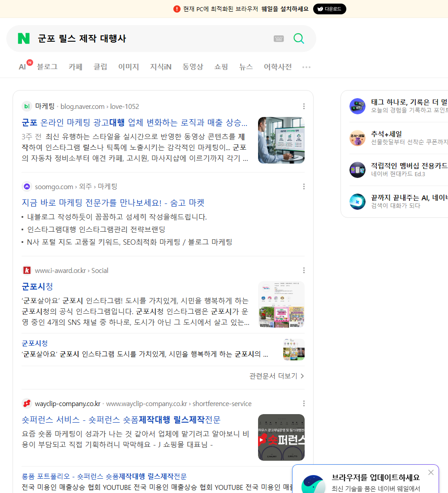Open the 군포 온라인 마케팅 광고대행 result title
448x493 pixels.
pos(134,123)
